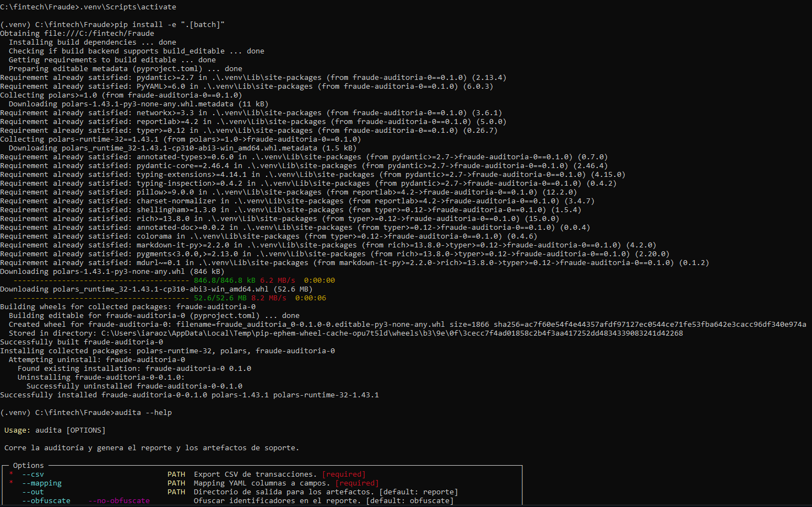Click the polars_runtime 52.6 MB progress bar
The width and height of the screenshot is (812, 507).
(x=101, y=298)
